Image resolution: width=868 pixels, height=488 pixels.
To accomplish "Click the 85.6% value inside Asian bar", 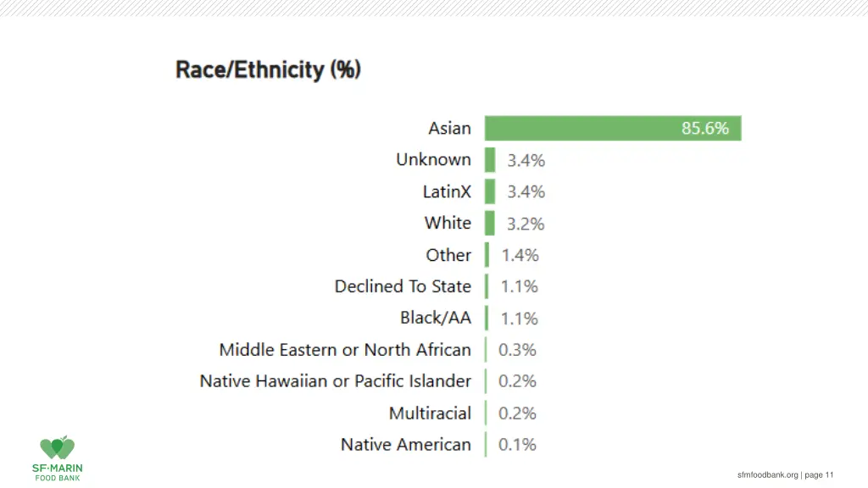I will point(704,129).
